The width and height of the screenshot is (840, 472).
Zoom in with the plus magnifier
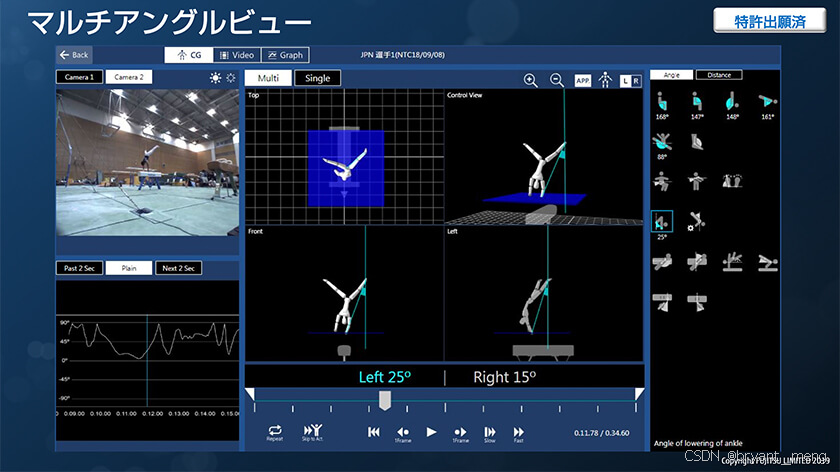tap(530, 80)
